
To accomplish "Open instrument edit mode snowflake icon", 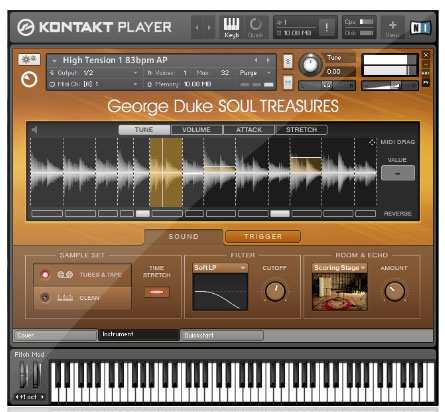I will click(29, 60).
